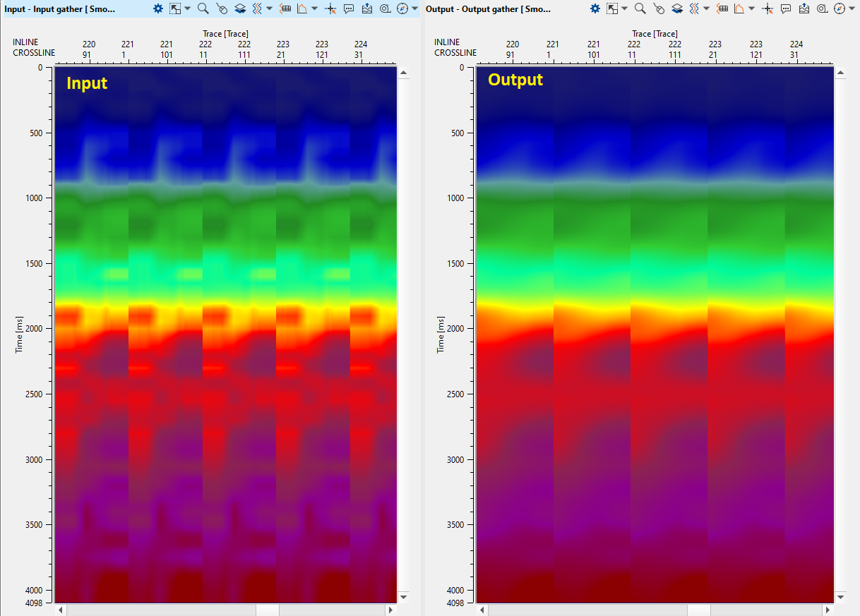Open spectrum graph dropdown arrow in Input toolbar

pyautogui.click(x=316, y=8)
